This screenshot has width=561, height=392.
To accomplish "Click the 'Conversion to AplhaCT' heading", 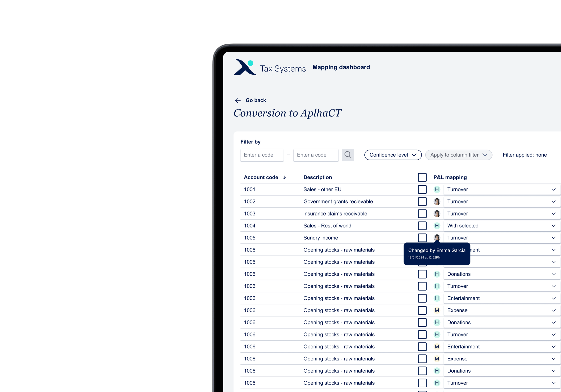I will (x=287, y=113).
